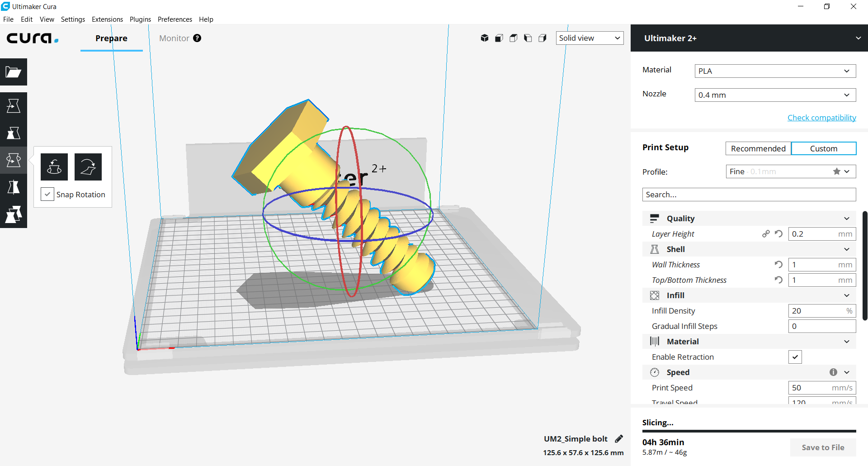Open the Settings menu
The height and width of the screenshot is (466, 868).
[73, 19]
